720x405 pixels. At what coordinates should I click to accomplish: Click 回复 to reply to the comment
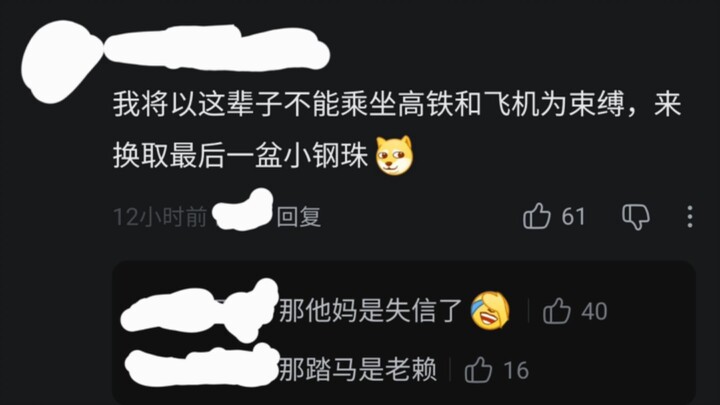(x=298, y=216)
